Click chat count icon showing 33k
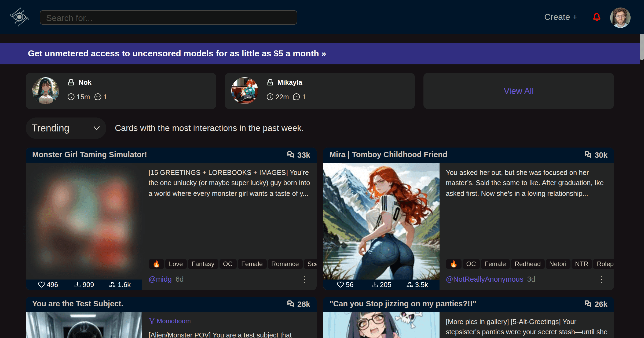The height and width of the screenshot is (338, 644). point(291,155)
